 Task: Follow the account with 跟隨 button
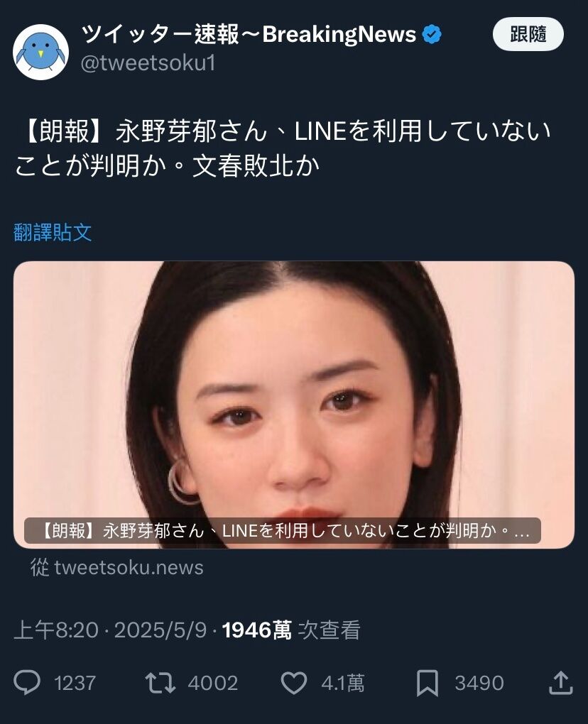pos(528,34)
